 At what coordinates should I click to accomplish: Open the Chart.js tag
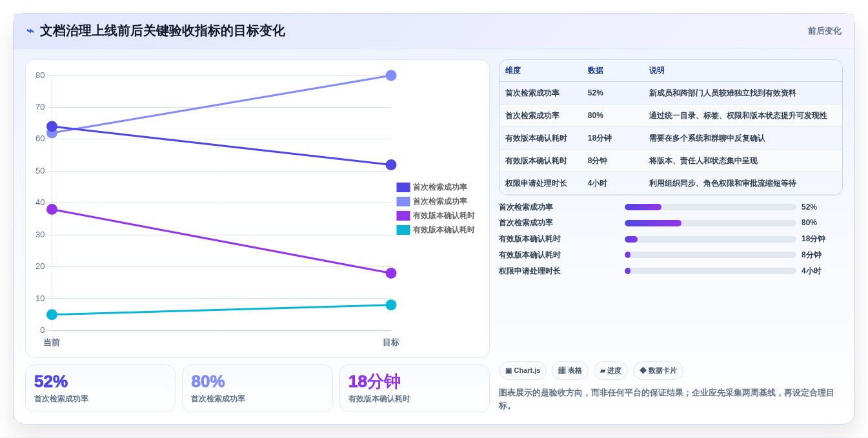[523, 371]
